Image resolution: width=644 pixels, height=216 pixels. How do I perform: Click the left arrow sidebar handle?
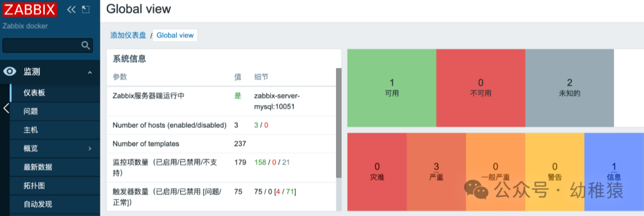point(6,109)
